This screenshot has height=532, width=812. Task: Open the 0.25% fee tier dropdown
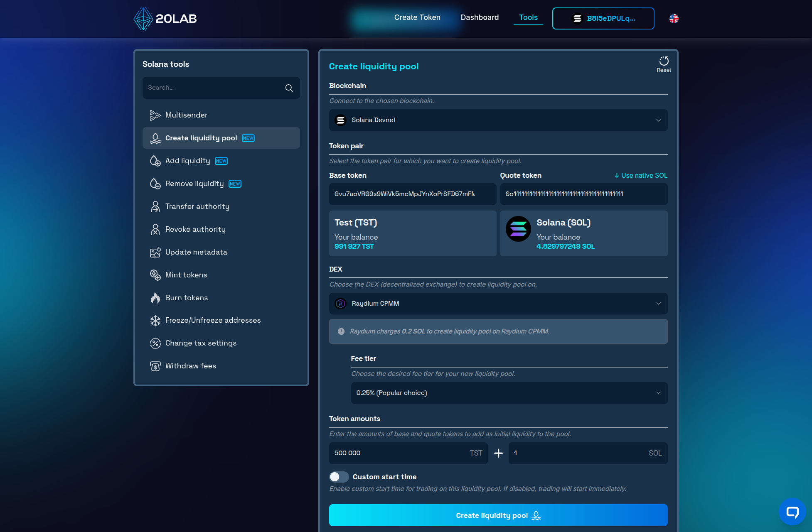click(509, 393)
